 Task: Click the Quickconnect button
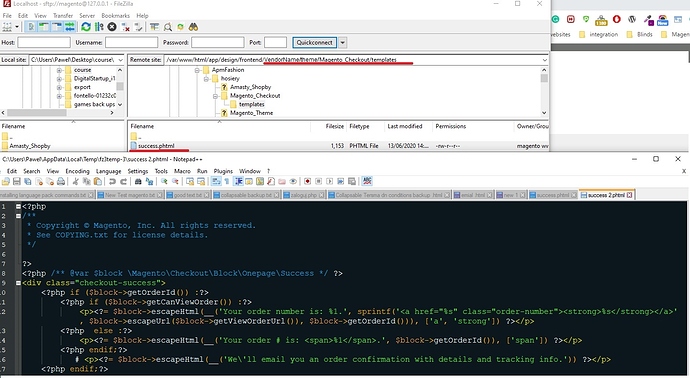[x=314, y=42]
